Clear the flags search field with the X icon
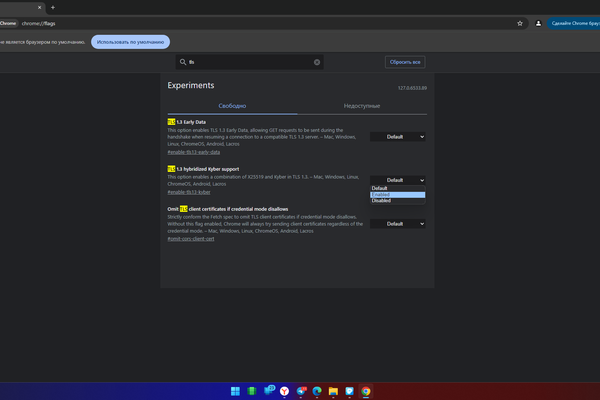 [317, 62]
